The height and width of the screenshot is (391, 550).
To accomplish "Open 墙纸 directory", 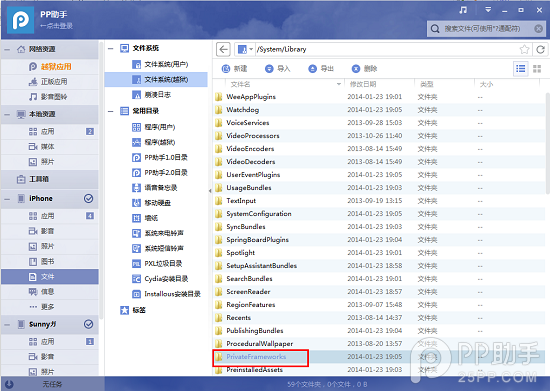I will click(145, 218).
